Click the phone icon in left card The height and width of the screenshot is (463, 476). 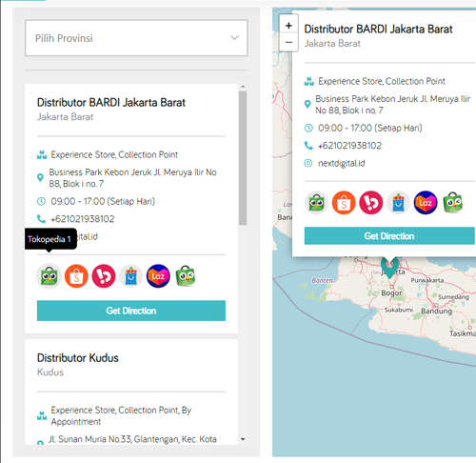point(41,219)
